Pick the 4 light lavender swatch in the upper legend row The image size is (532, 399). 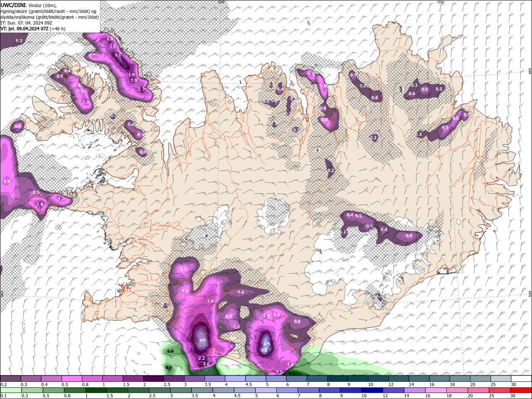click(x=234, y=379)
